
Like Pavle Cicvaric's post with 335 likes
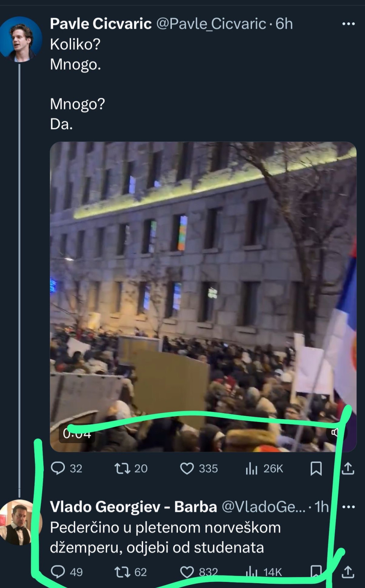pos(187,469)
